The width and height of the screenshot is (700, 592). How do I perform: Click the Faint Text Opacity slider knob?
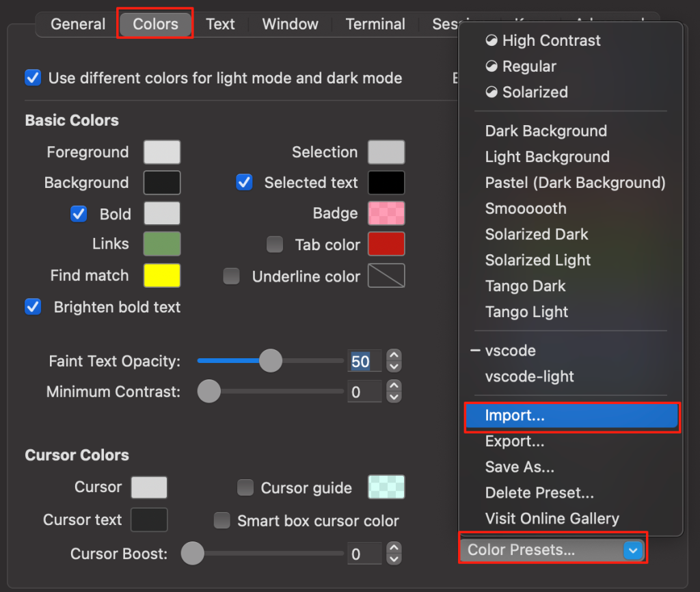point(271,361)
